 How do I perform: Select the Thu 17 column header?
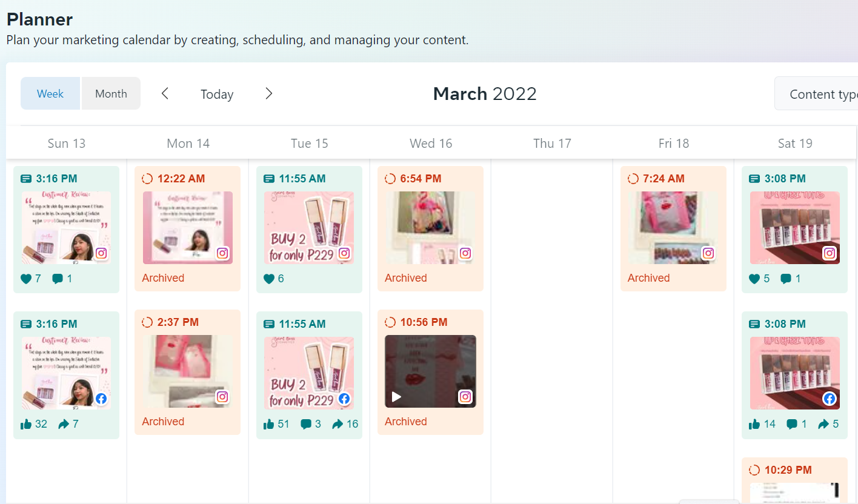click(552, 144)
